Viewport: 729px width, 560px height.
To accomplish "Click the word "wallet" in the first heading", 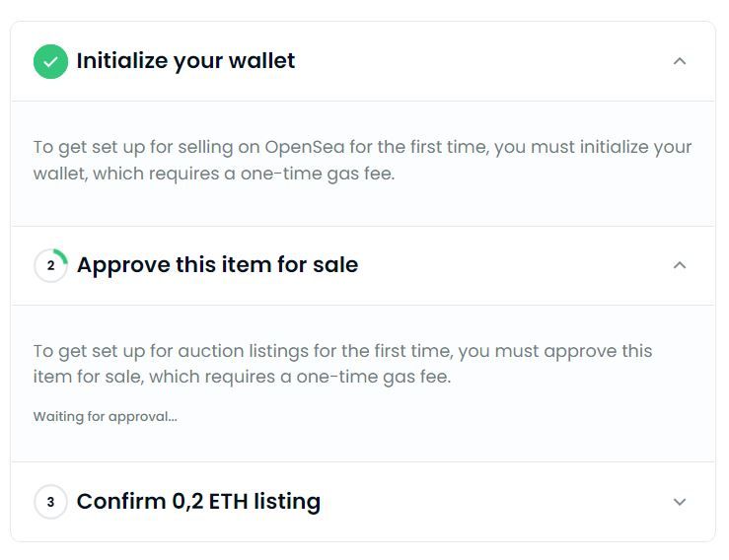I will click(261, 61).
